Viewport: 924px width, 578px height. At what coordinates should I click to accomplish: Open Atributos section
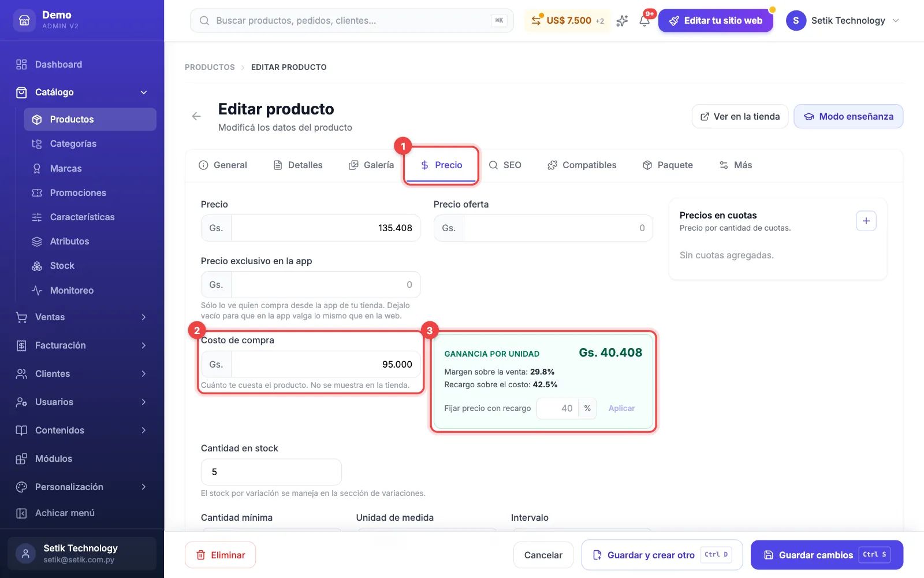[x=90, y=241]
